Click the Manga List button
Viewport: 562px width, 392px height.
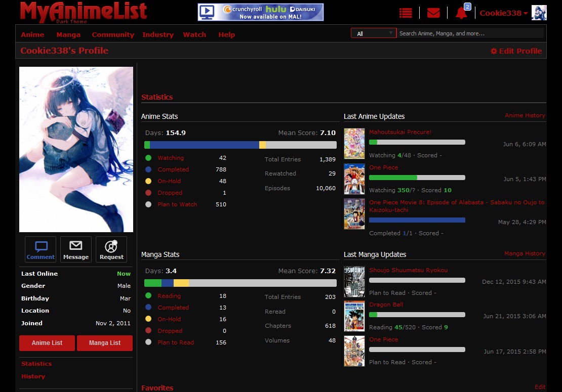click(x=104, y=343)
